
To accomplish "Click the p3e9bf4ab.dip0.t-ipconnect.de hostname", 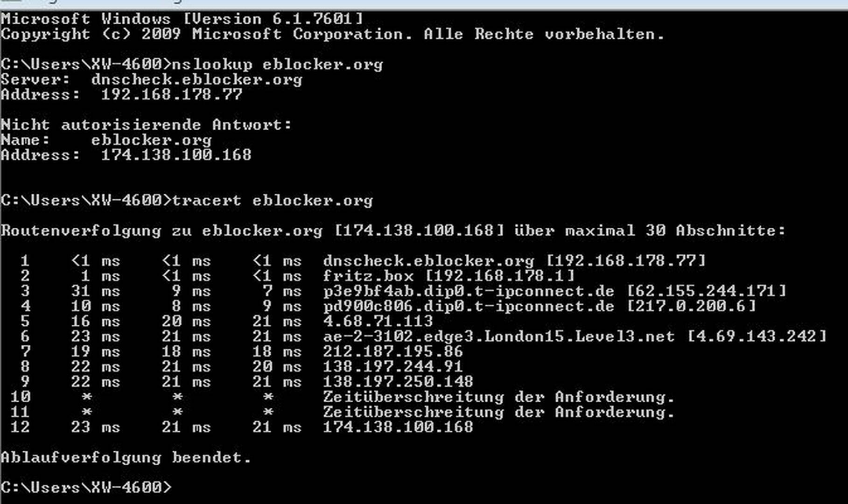I will click(x=469, y=291).
